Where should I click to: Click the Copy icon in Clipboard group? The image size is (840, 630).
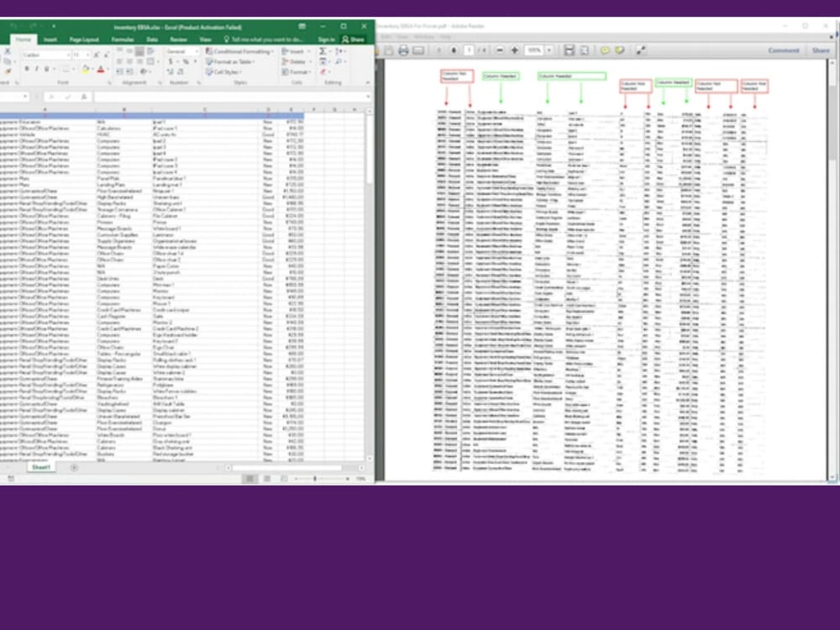click(7, 61)
